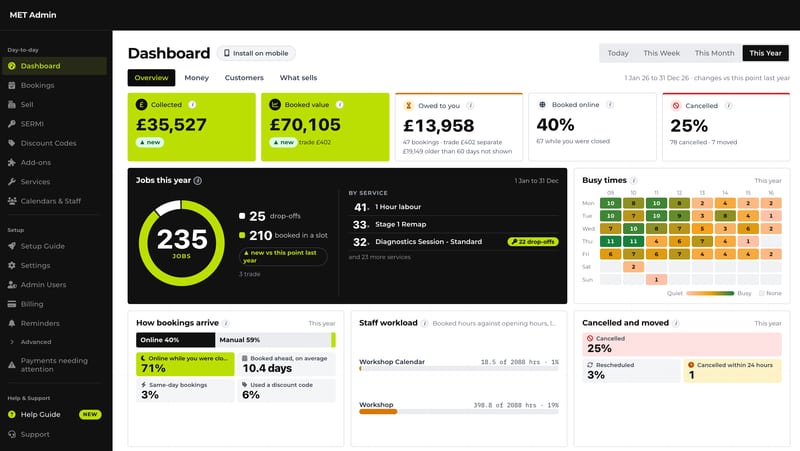The image size is (800, 451).
Task: Click 'Used a discount code' 6% tile
Action: pyautogui.click(x=286, y=391)
